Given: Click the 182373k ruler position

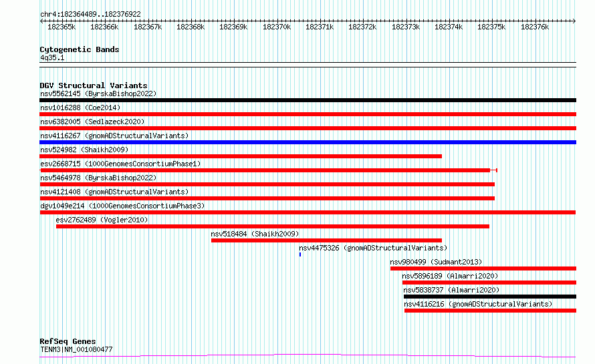Looking at the screenshot, I should (406, 27).
